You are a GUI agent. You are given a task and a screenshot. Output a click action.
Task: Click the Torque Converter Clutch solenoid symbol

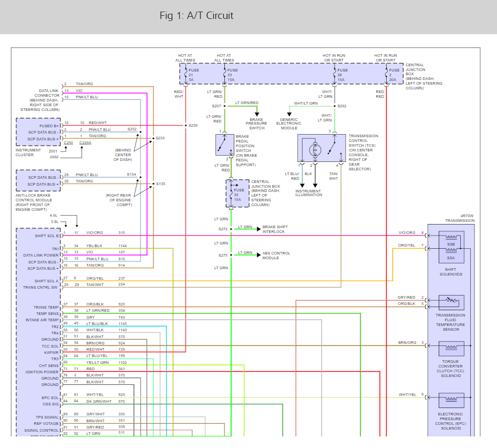point(451,349)
